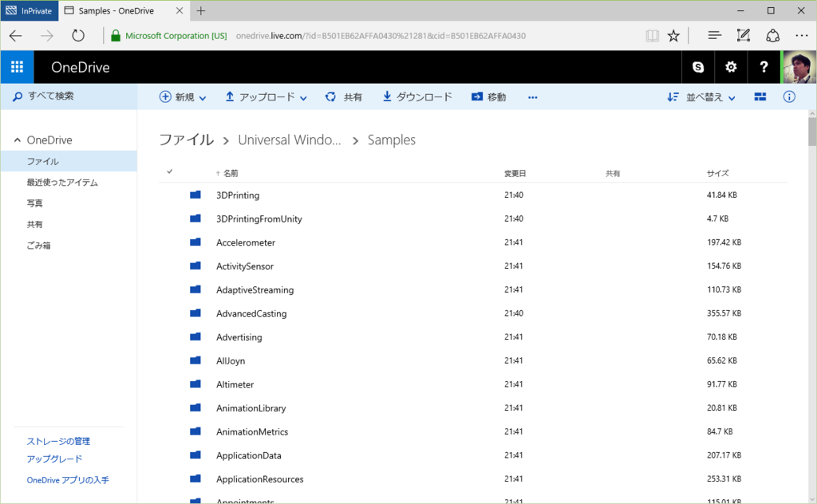Click the ファイル breadcrumb link

click(x=187, y=140)
